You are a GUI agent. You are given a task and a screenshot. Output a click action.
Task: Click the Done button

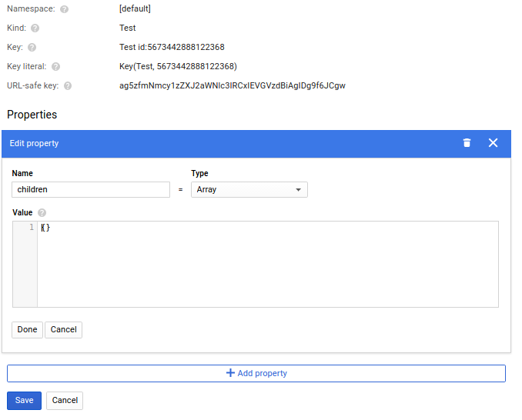point(27,329)
